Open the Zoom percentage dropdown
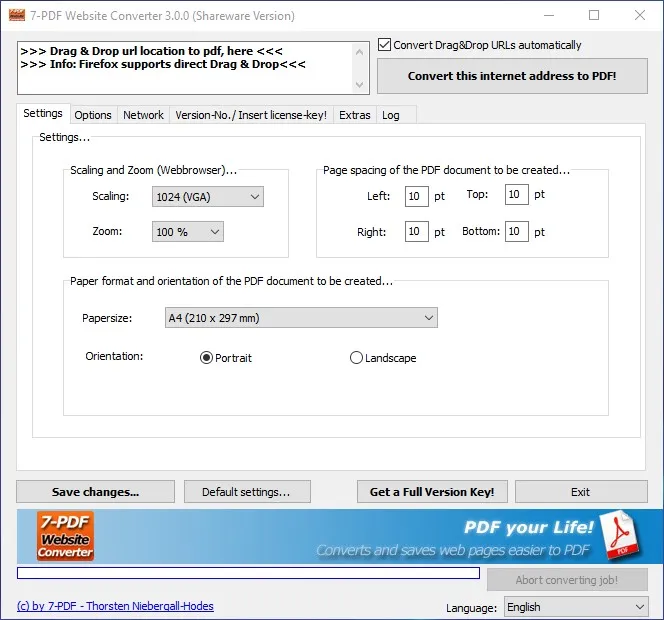This screenshot has width=664, height=620. tap(188, 232)
